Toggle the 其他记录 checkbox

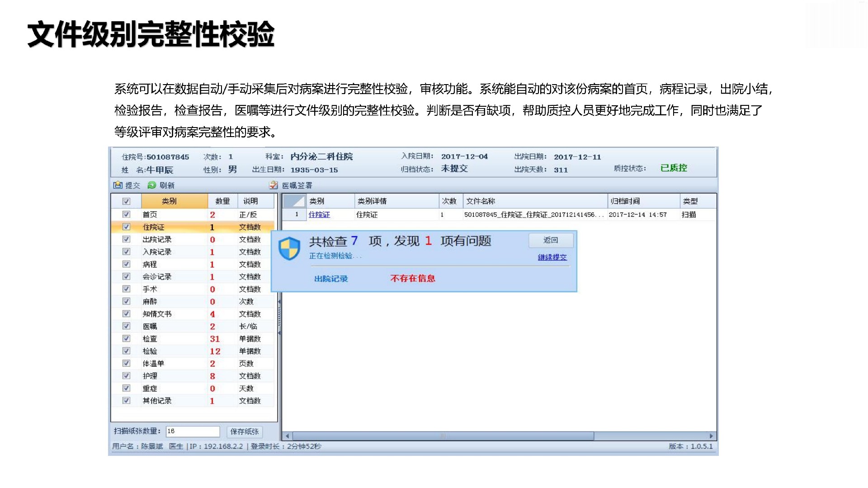click(x=126, y=400)
